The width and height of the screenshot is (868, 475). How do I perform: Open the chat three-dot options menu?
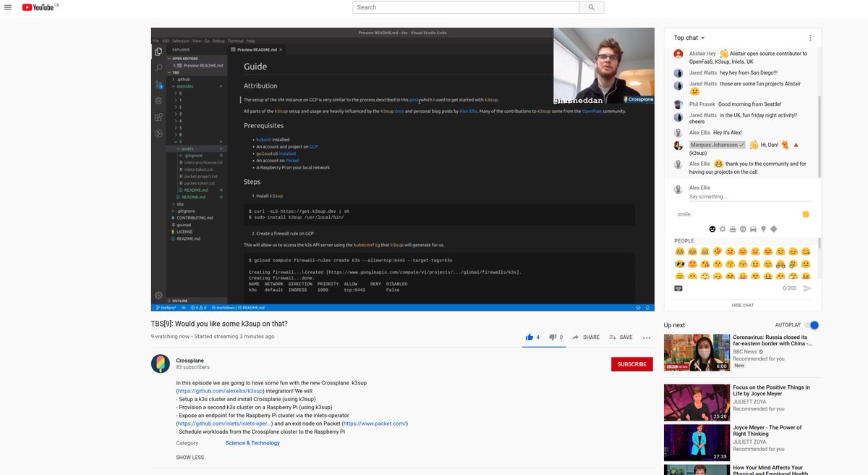tap(810, 38)
